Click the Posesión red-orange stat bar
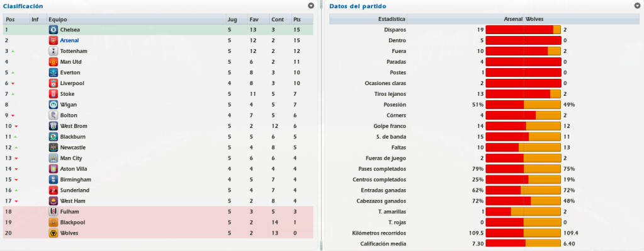The image size is (644, 251). point(523,105)
